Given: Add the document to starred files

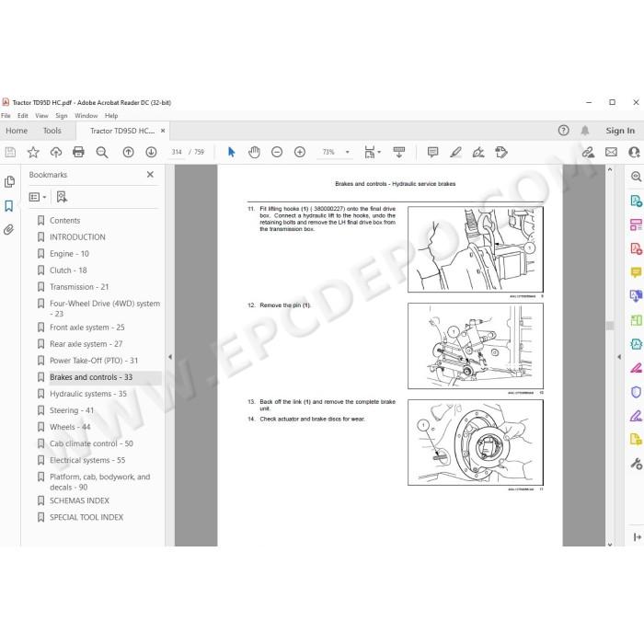Looking at the screenshot, I should [x=33, y=153].
